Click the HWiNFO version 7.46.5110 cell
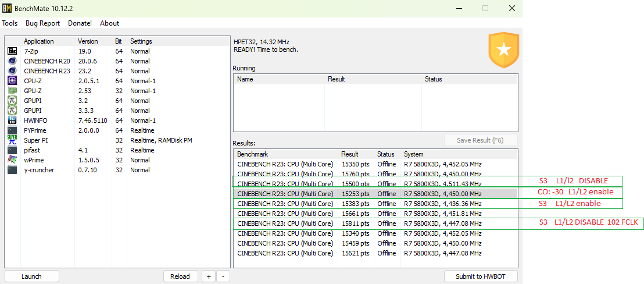This screenshot has width=644, height=284. click(x=93, y=120)
